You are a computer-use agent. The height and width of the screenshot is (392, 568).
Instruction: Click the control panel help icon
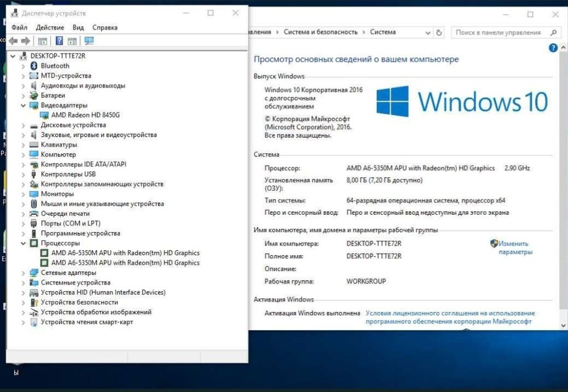tap(553, 48)
